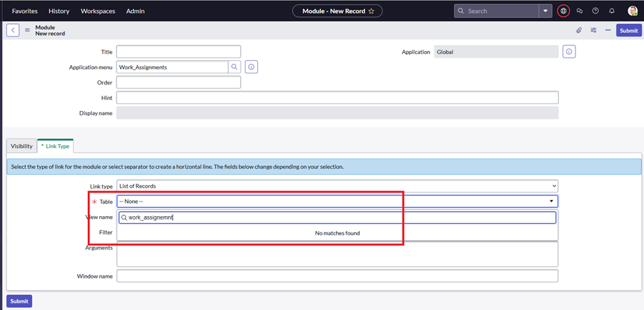Click the info icon beside Application menu lookup
This screenshot has width=644, height=310.
pyautogui.click(x=251, y=67)
